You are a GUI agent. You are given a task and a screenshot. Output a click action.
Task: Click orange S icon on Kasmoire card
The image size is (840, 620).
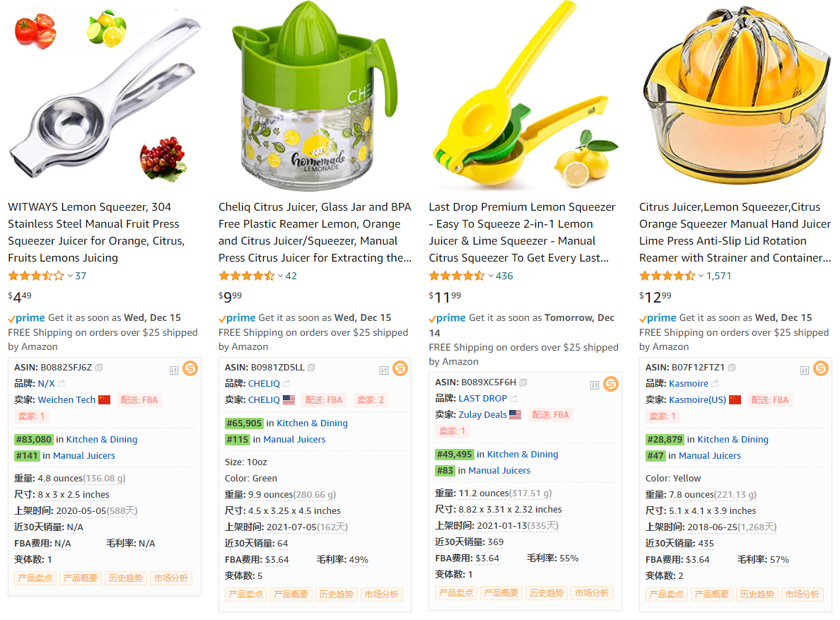tap(821, 368)
